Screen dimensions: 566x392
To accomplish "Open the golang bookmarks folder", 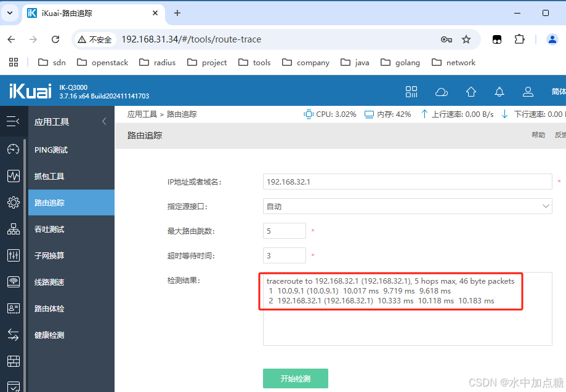I will click(x=400, y=62).
